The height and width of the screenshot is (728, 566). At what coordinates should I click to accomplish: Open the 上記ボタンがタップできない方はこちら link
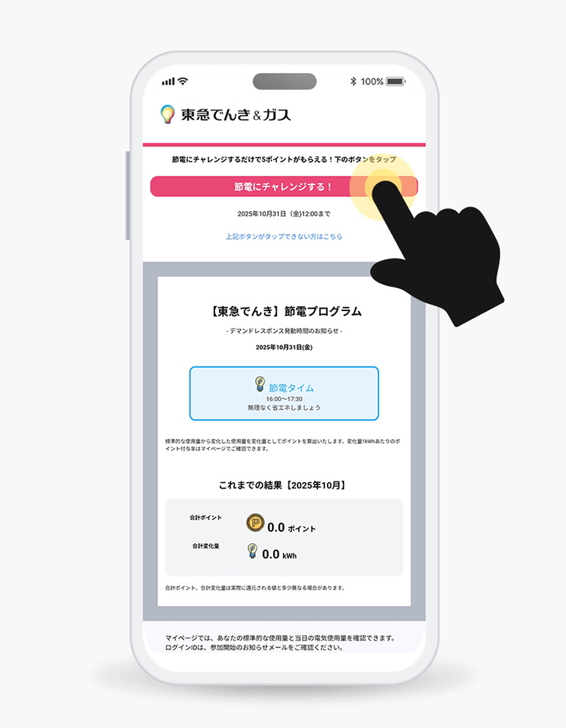click(x=284, y=237)
